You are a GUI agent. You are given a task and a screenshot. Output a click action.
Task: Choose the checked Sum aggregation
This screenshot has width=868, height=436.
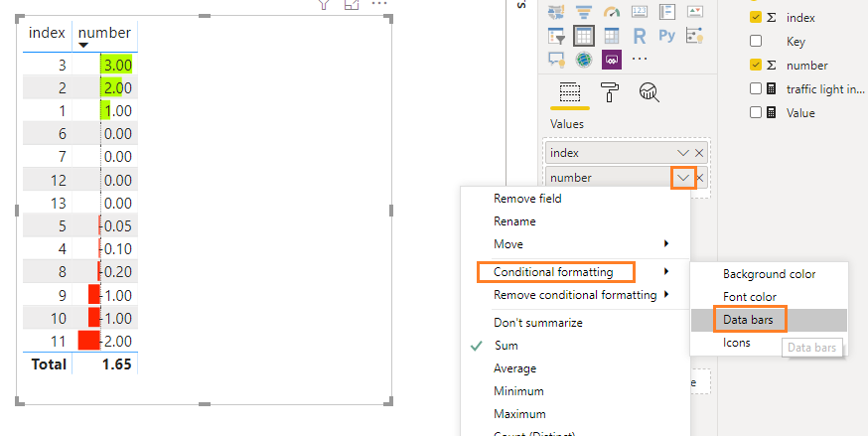click(x=506, y=346)
